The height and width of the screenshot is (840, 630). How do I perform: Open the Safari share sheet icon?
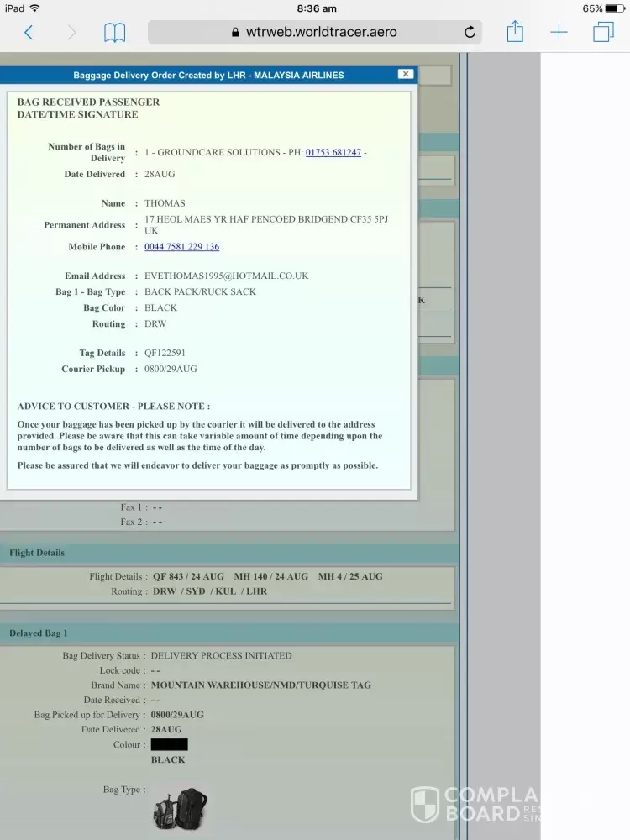(x=516, y=31)
